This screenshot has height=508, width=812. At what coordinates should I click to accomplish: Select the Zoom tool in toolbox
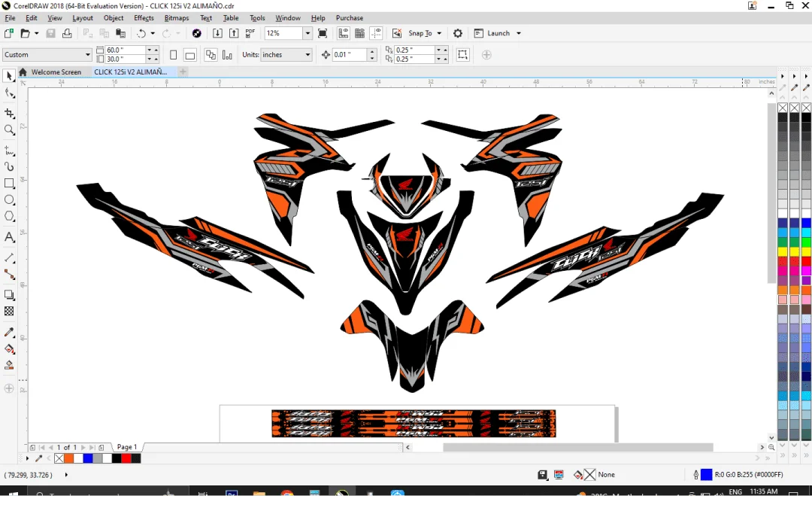9,130
